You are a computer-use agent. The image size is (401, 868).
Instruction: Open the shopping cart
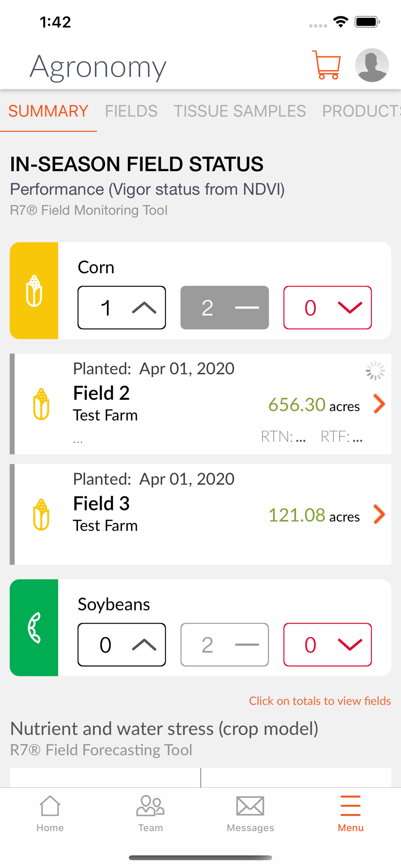tap(326, 66)
